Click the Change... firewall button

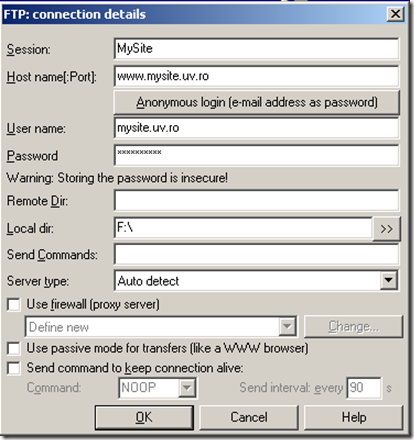(x=354, y=326)
